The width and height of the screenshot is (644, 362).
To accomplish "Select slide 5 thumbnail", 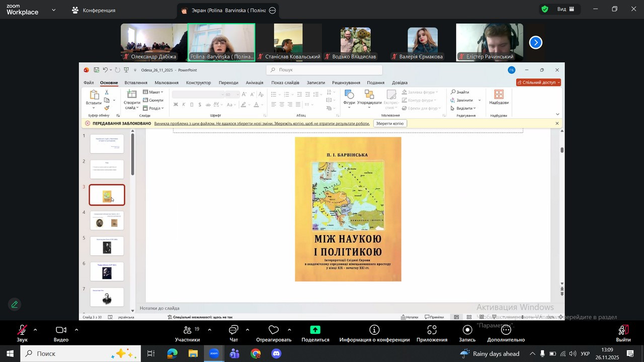I will coord(107,246).
